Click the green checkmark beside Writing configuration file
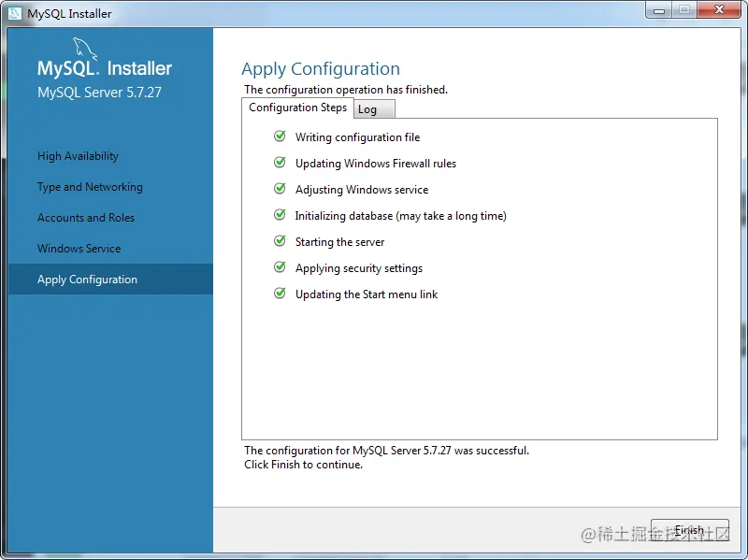Image resolution: width=748 pixels, height=560 pixels. coord(280,136)
